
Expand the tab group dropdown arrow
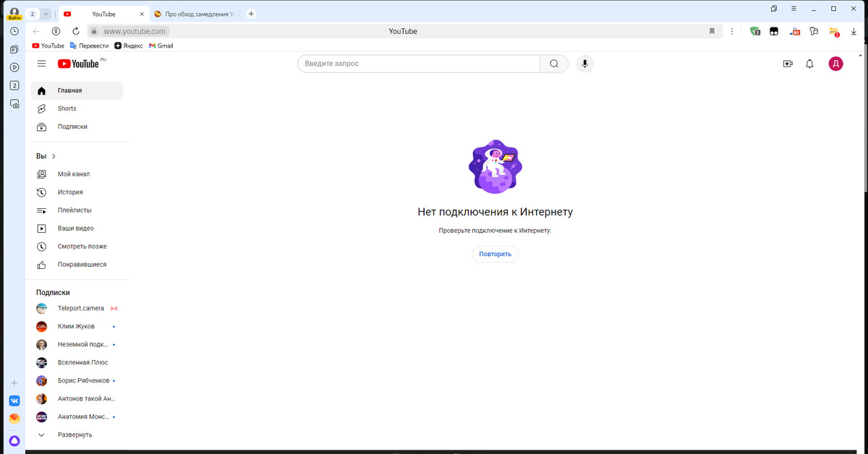46,14
